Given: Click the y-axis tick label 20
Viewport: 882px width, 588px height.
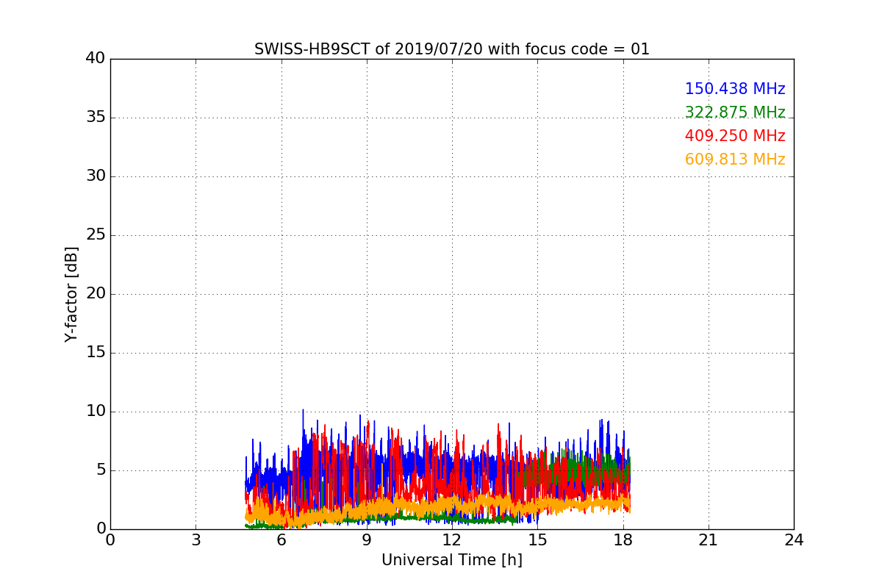Looking at the screenshot, I should (x=96, y=293).
